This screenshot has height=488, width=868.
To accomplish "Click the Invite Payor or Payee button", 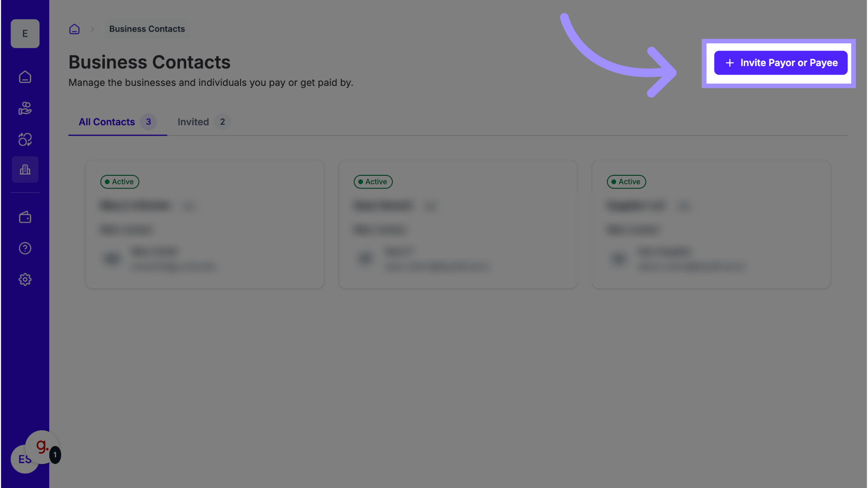I will pyautogui.click(x=780, y=63).
